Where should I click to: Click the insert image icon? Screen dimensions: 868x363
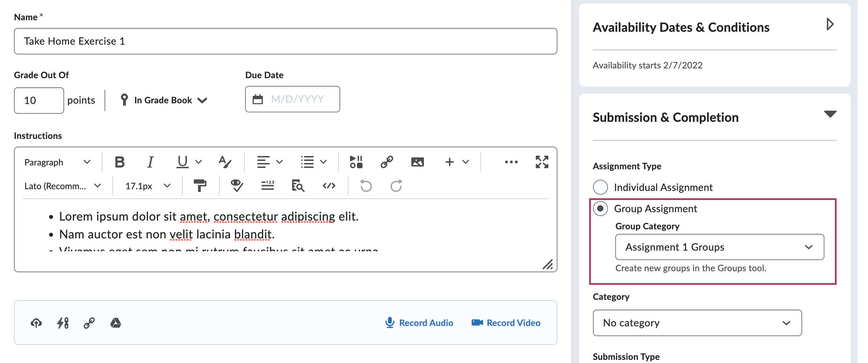pos(417,162)
